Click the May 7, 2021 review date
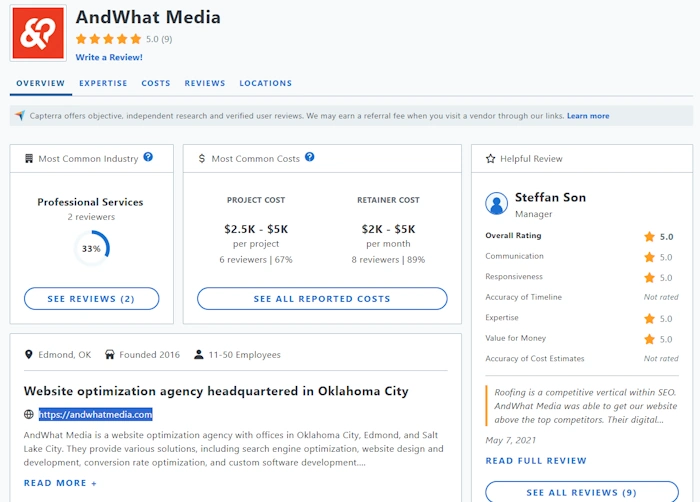 point(510,440)
